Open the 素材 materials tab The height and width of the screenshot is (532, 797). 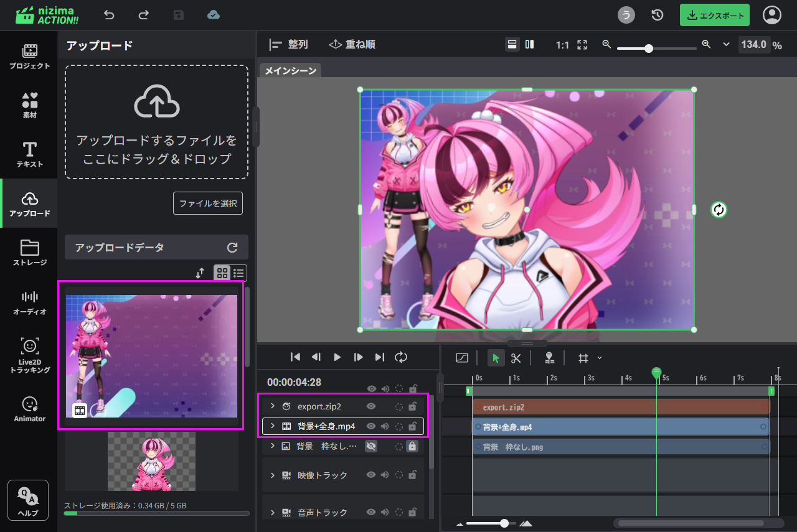pos(29,105)
